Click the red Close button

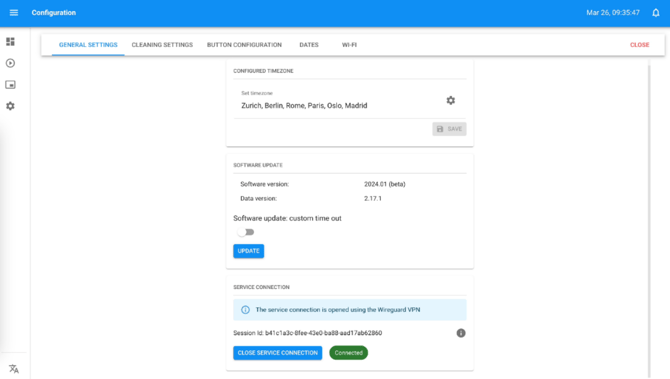[639, 45]
